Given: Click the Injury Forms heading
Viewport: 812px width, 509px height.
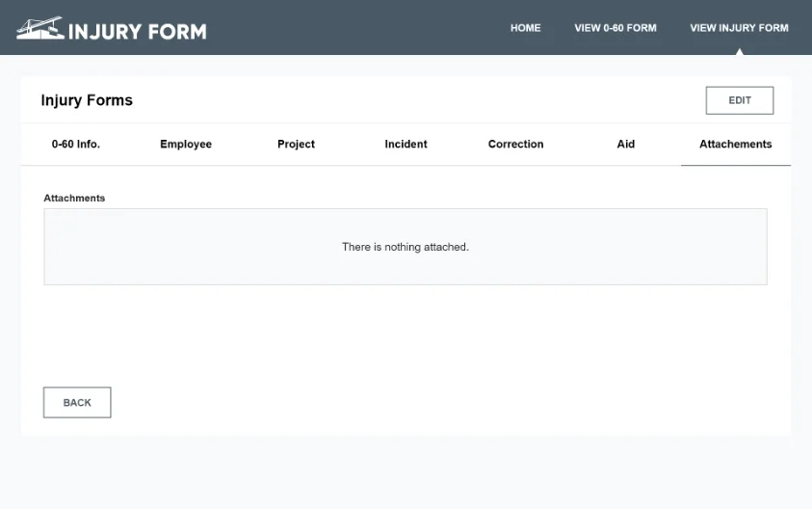Looking at the screenshot, I should [87, 100].
